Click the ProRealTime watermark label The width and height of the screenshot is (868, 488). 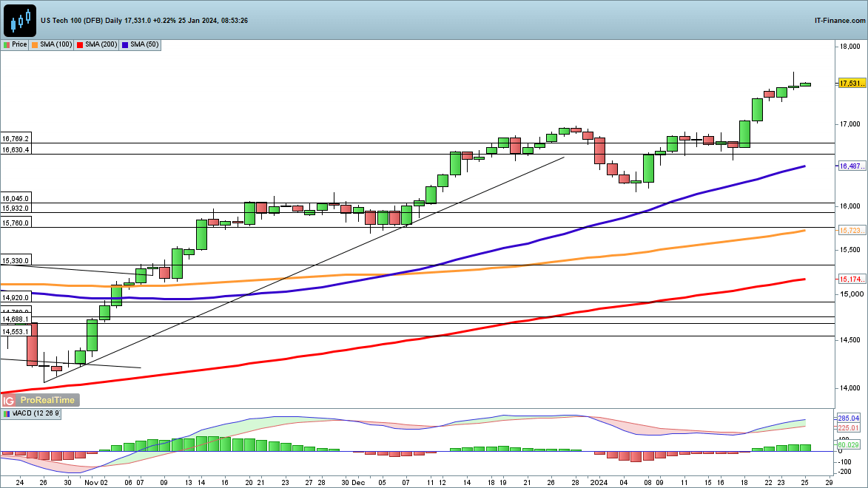click(47, 400)
